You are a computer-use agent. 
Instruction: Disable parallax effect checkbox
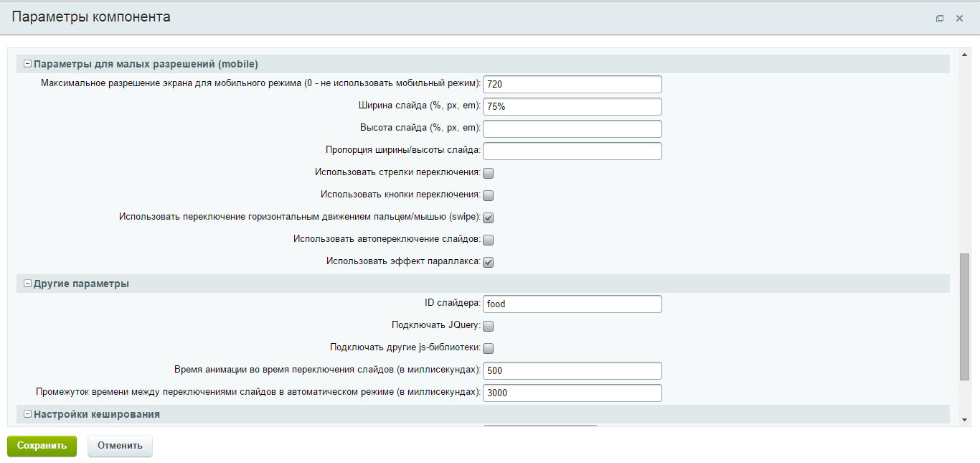pyautogui.click(x=489, y=262)
